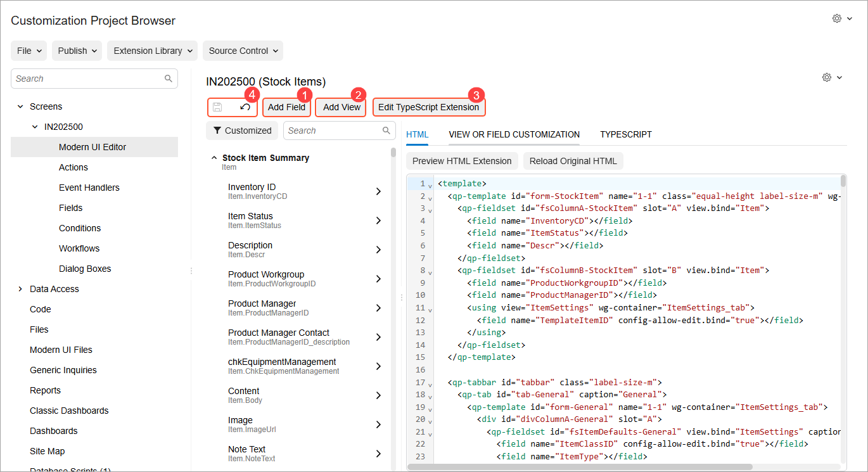The image size is (868, 472).
Task: Switch to View or Field Customization tab
Action: (514, 134)
